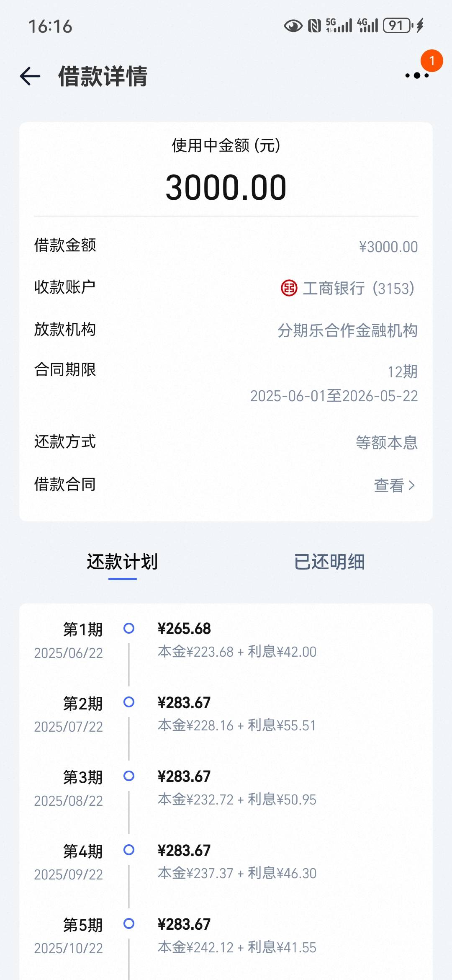Tap the ICBC bank logo icon
Screen dimensions: 452x980
point(289,288)
